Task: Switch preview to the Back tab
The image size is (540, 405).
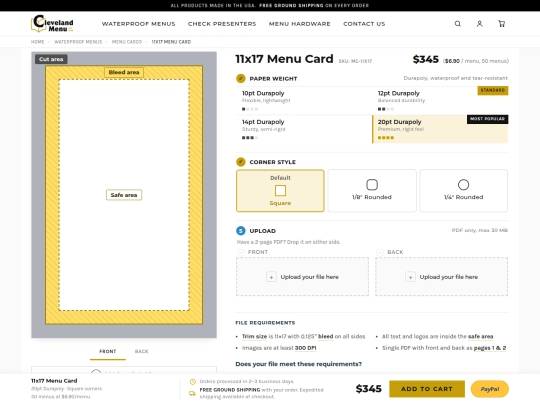Action: 142,352
